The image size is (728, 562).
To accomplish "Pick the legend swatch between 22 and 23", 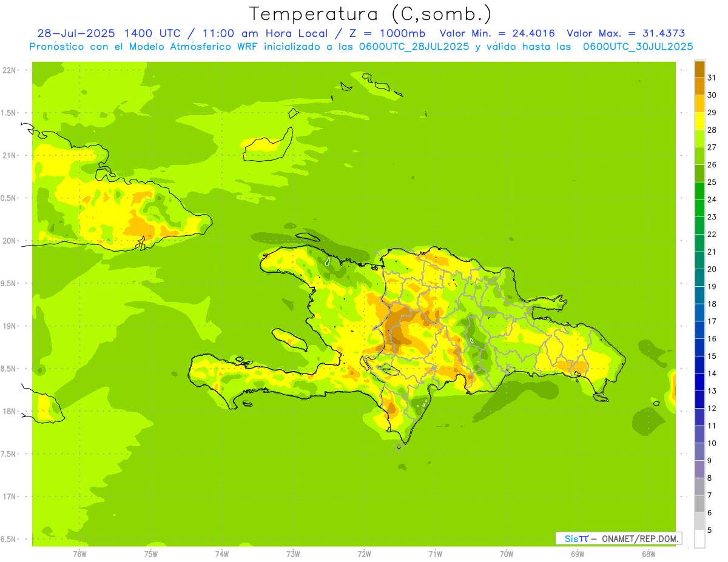I will (699, 226).
